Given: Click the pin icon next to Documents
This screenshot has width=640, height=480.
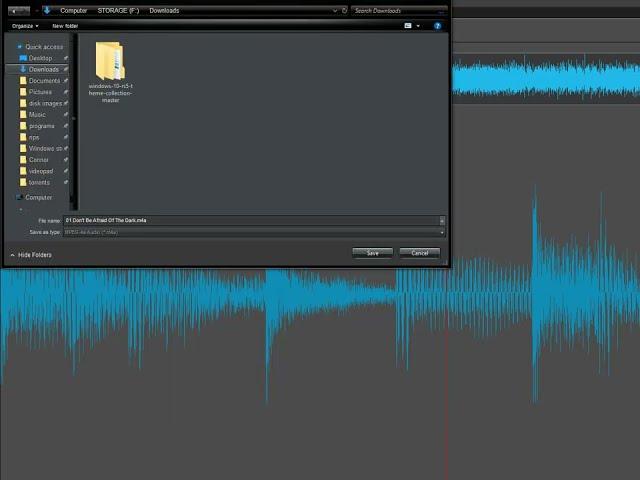Looking at the screenshot, I should (x=66, y=81).
